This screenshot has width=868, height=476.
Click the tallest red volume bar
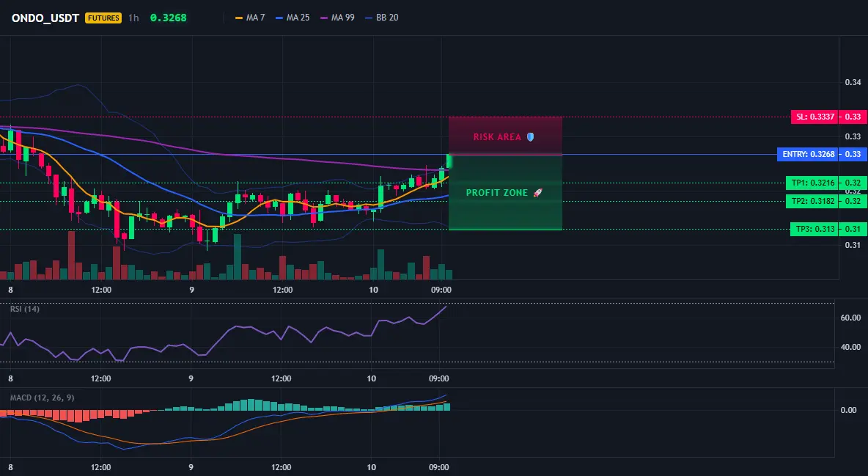[71, 255]
